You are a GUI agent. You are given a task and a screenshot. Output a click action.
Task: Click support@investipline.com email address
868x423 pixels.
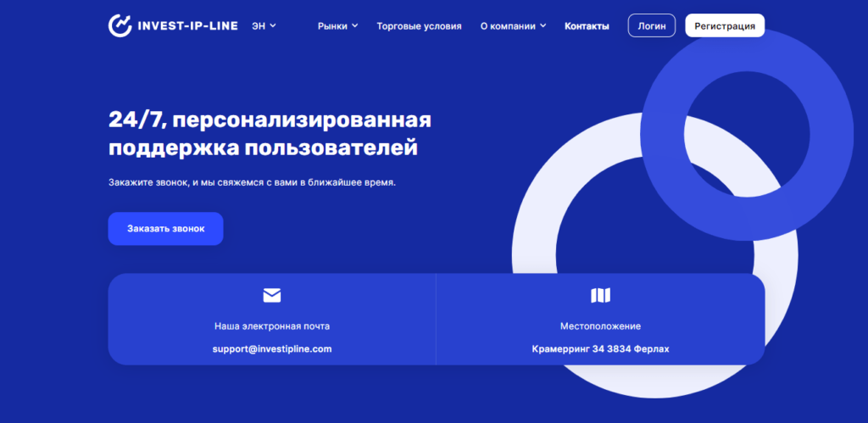coord(272,349)
